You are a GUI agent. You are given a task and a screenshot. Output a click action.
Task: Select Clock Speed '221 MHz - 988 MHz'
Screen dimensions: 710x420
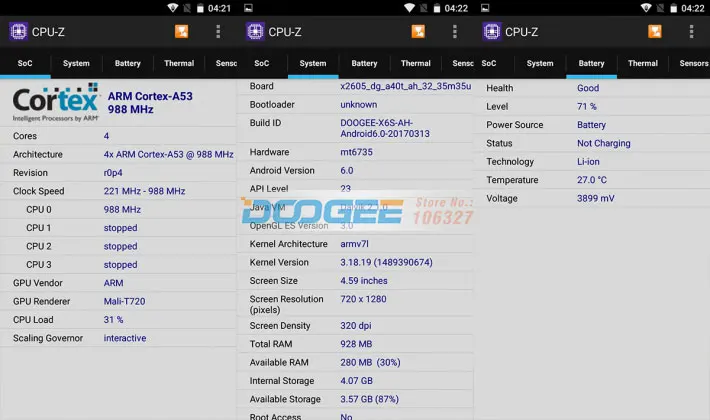(x=144, y=191)
